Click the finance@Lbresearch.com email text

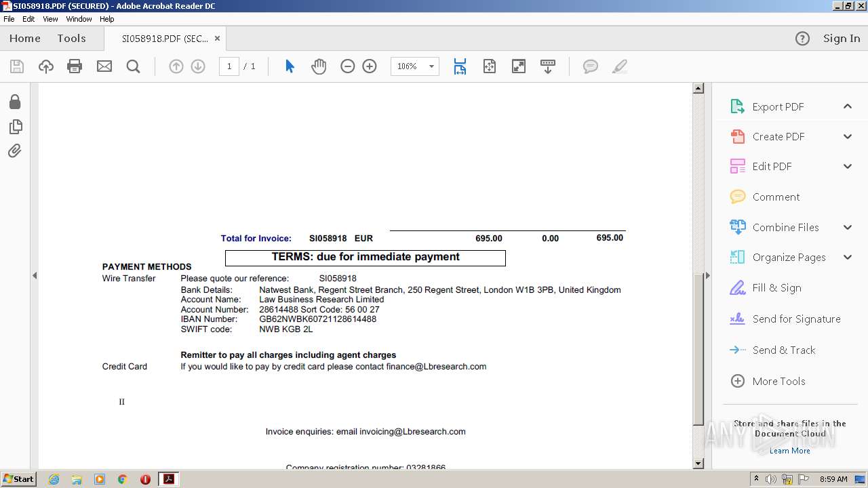tap(436, 367)
